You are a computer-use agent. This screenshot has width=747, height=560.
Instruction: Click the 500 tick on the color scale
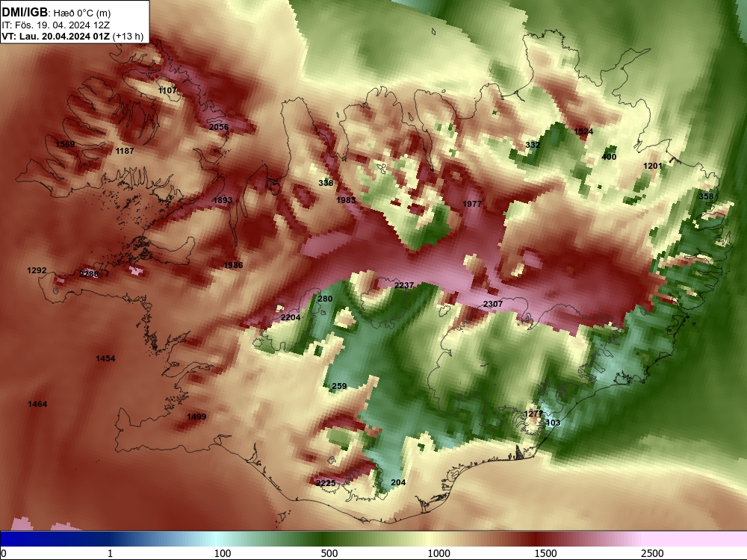(x=329, y=553)
